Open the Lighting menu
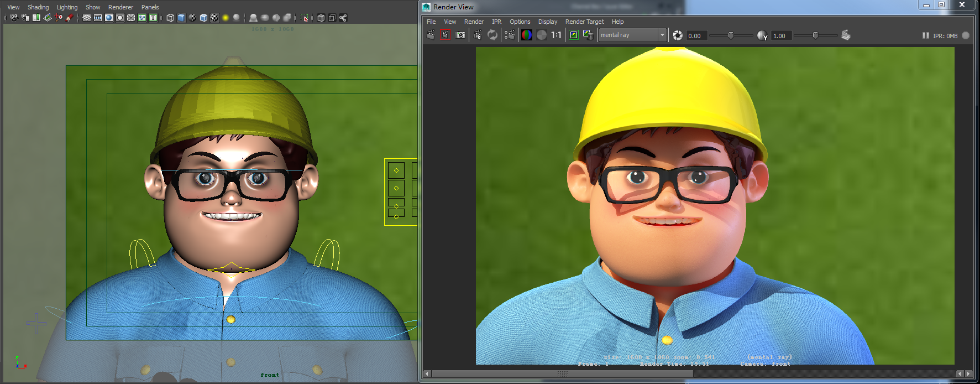This screenshot has width=980, height=384. point(67,7)
